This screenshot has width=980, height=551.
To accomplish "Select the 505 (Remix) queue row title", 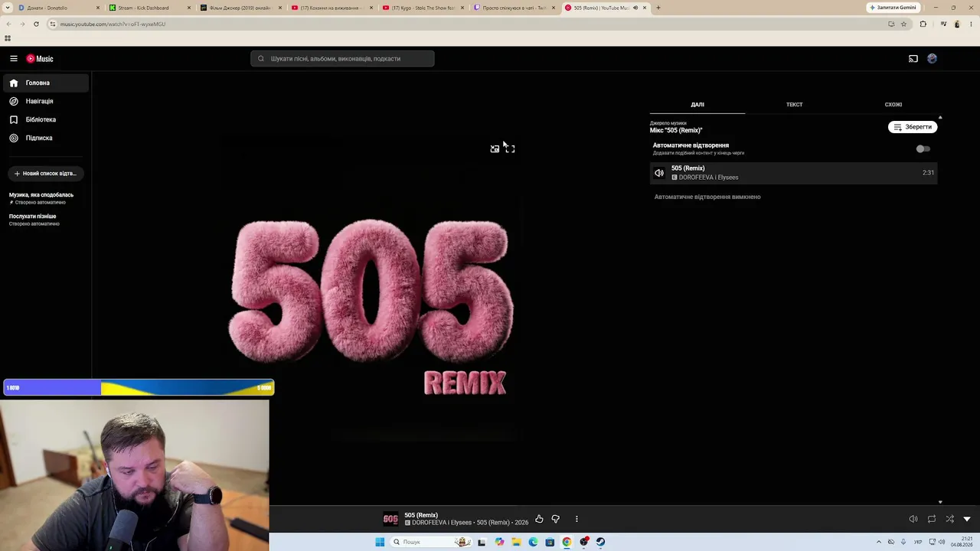I will coord(688,168).
